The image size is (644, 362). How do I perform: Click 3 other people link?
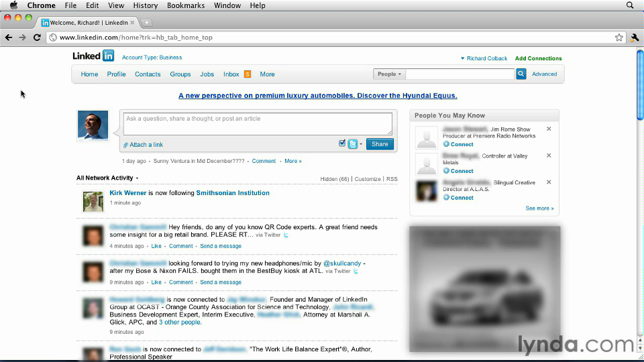pos(180,322)
